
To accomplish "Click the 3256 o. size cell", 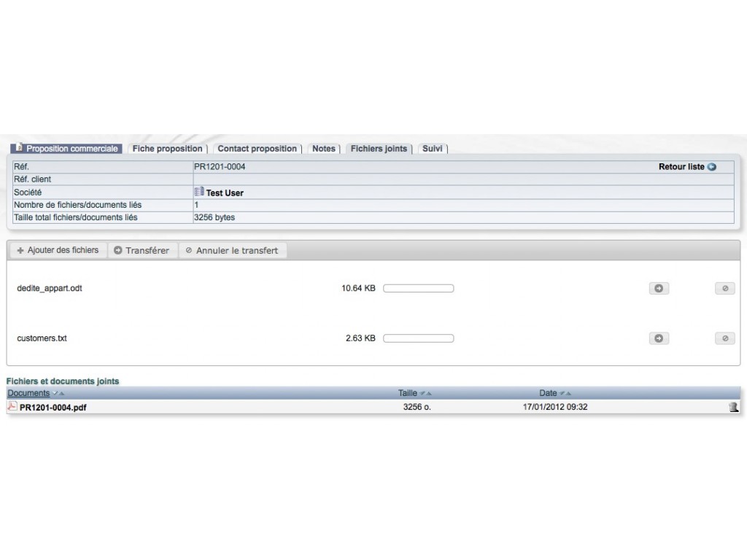I will pos(417,407).
